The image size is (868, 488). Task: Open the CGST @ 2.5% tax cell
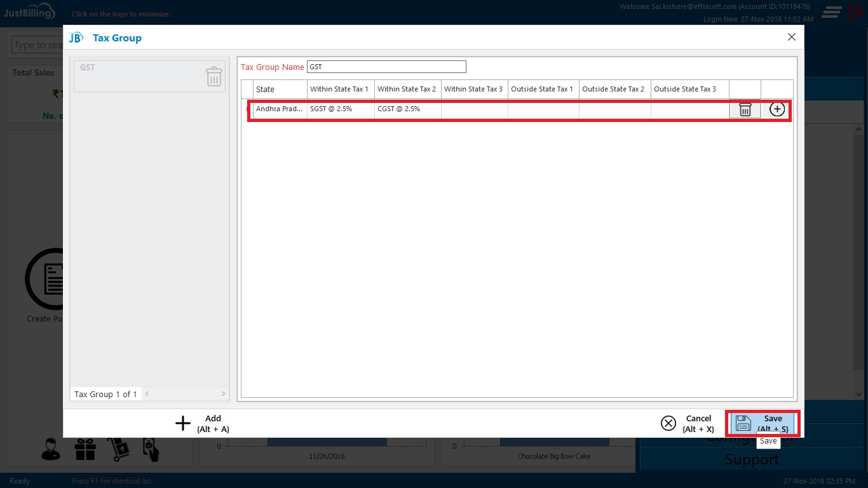pos(408,109)
